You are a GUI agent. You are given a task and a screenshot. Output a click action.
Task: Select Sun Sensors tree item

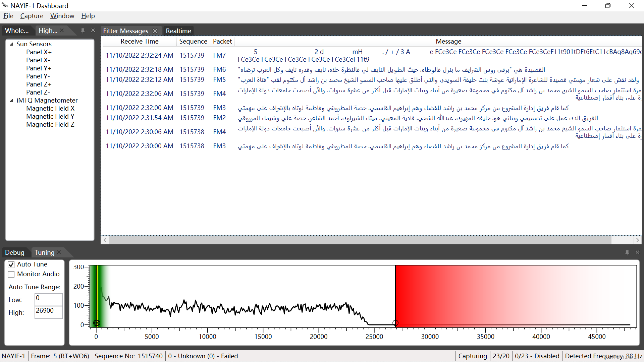[x=34, y=44]
